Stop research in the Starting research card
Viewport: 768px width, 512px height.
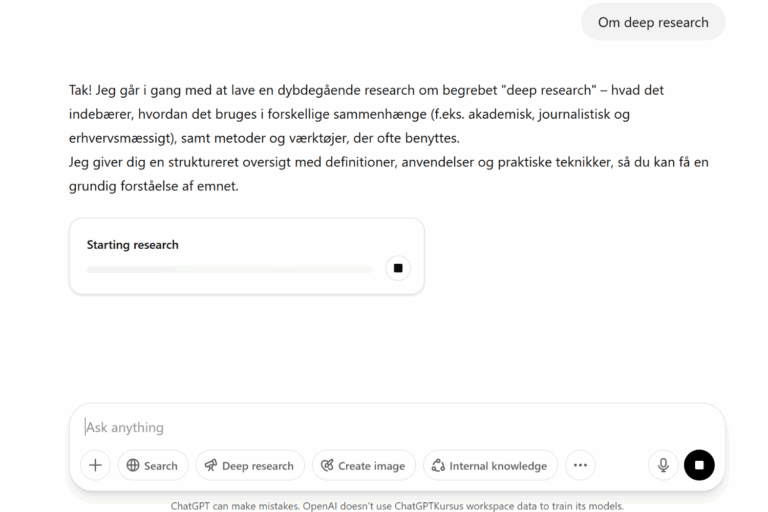click(398, 268)
